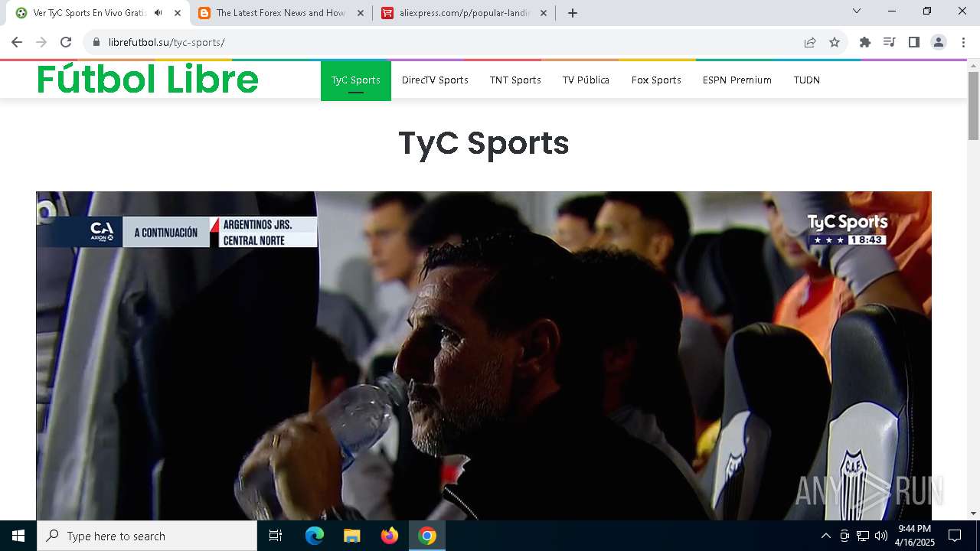The width and height of the screenshot is (980, 551).
Task: Bookmark this page with the star icon
Action: [835, 42]
